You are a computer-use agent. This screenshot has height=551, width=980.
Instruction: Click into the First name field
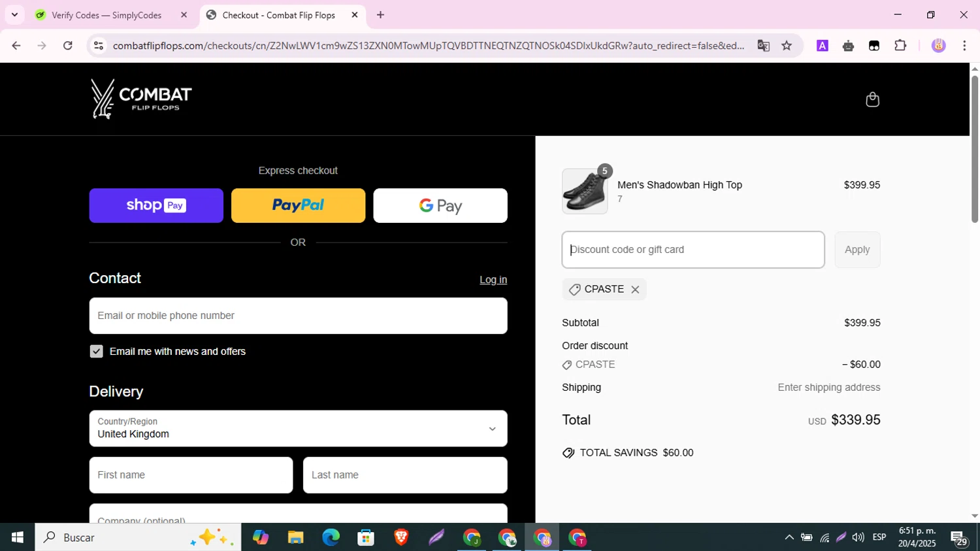tap(191, 475)
